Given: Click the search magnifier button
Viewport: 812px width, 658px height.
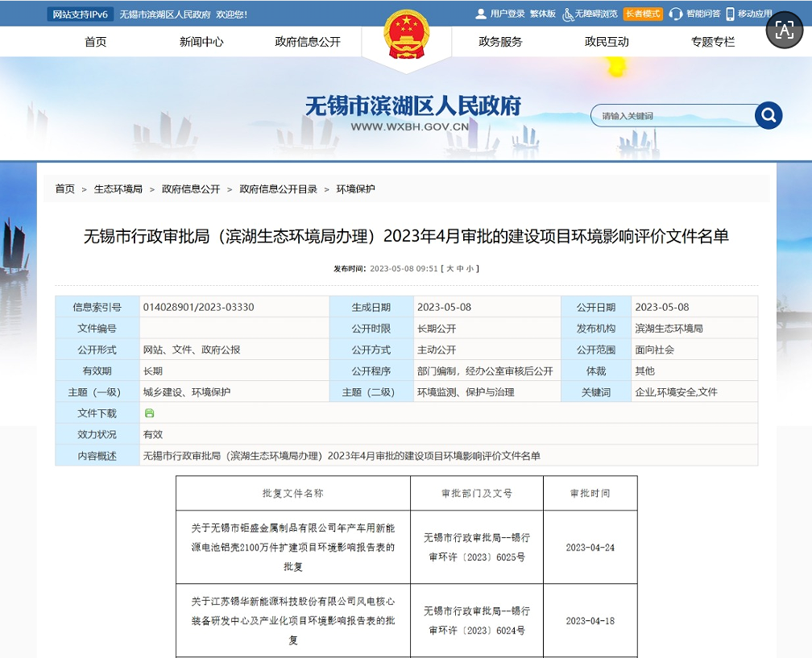Looking at the screenshot, I should click(x=768, y=115).
